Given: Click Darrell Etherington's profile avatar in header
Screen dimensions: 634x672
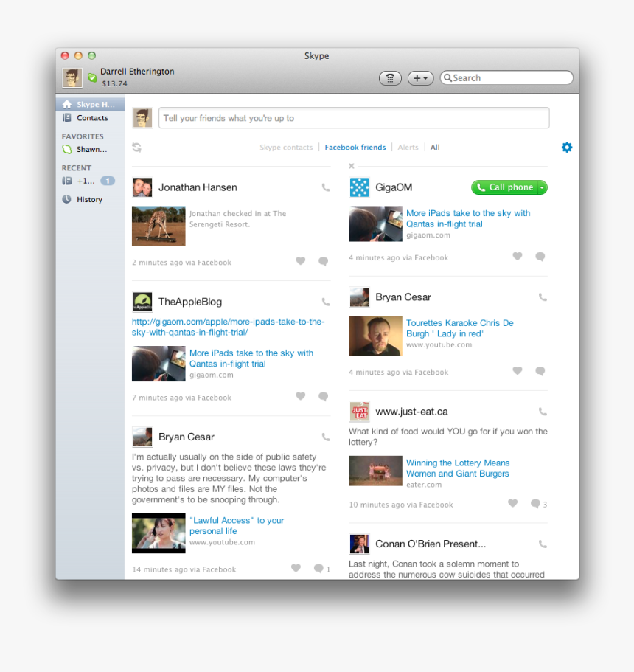Looking at the screenshot, I should (x=72, y=78).
